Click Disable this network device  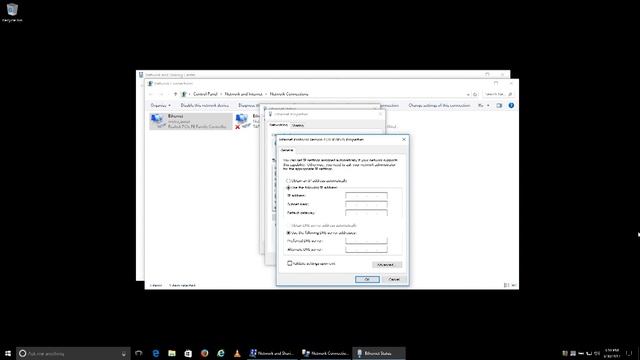point(204,105)
